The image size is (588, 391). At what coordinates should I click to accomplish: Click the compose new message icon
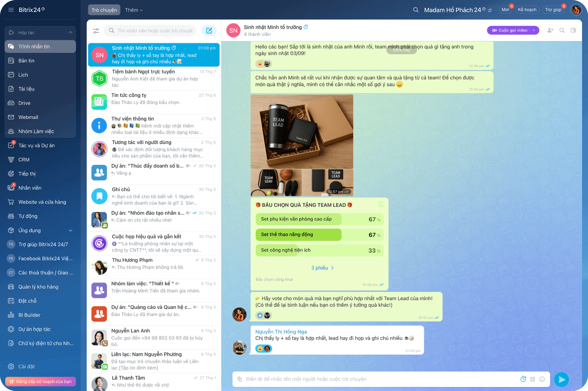209,30
